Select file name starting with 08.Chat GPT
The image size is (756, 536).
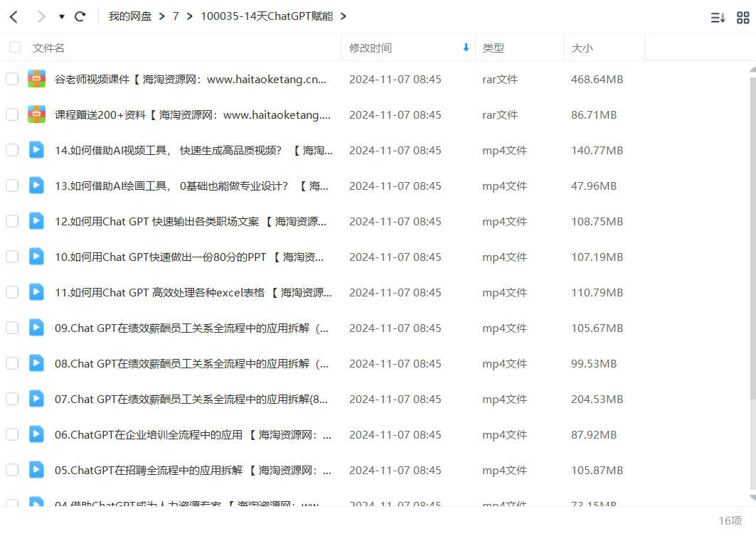tap(191, 364)
